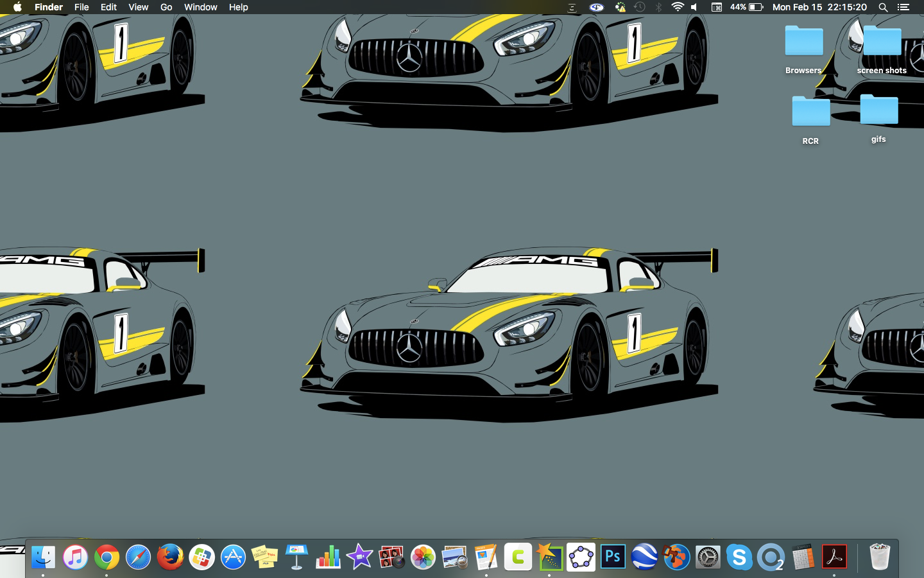The width and height of the screenshot is (924, 578).
Task: Open Spotlight search magnifier icon
Action: pos(883,7)
